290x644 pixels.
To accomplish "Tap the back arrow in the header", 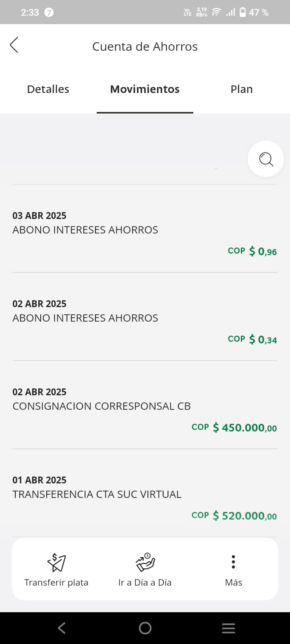I will point(14,45).
